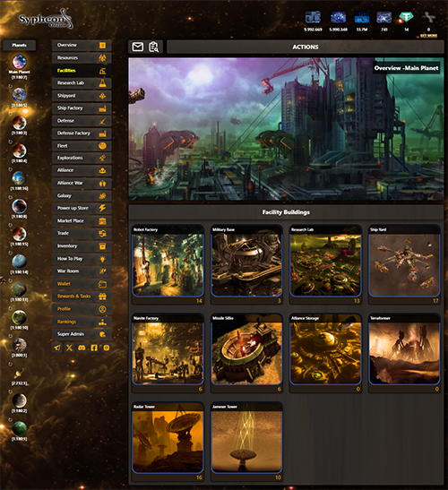
Task: Open the Power up Store menu item
Action: click(x=82, y=208)
